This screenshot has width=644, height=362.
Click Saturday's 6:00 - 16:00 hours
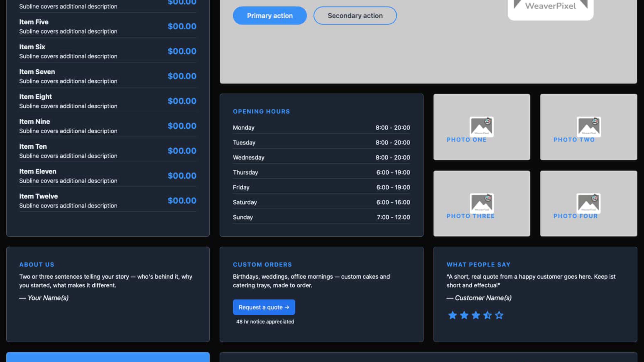tap(393, 202)
